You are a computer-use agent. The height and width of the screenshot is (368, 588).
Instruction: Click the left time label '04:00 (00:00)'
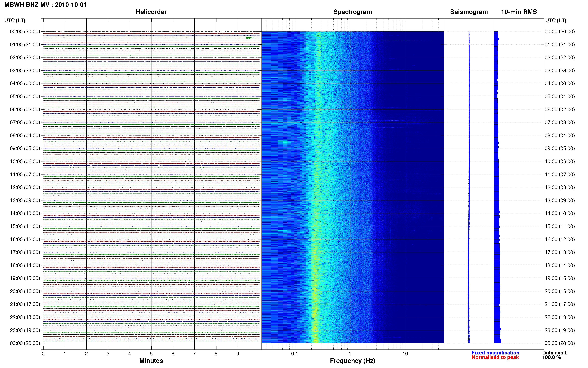[x=25, y=83]
